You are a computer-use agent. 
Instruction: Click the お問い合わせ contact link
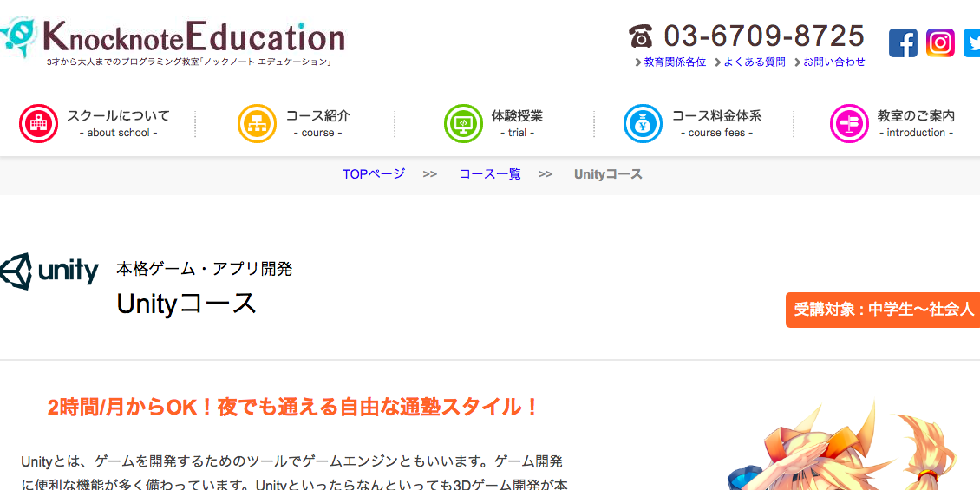[833, 62]
